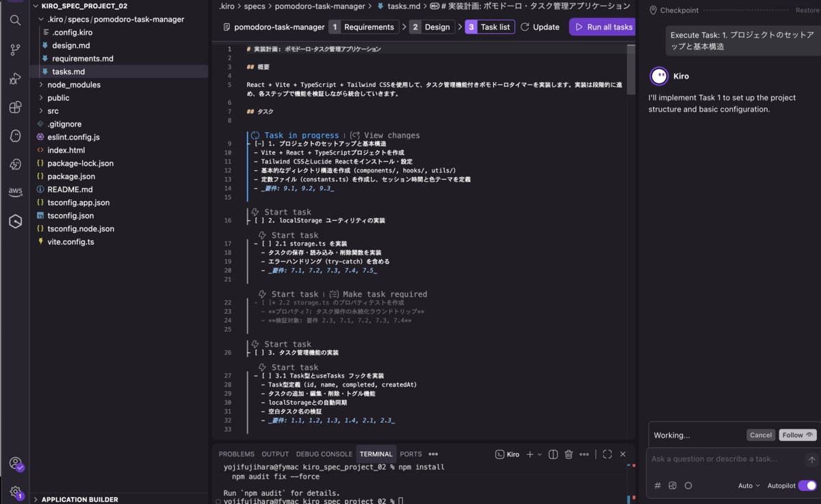Toggle the Follow button
The height and width of the screenshot is (504, 821).
click(798, 435)
